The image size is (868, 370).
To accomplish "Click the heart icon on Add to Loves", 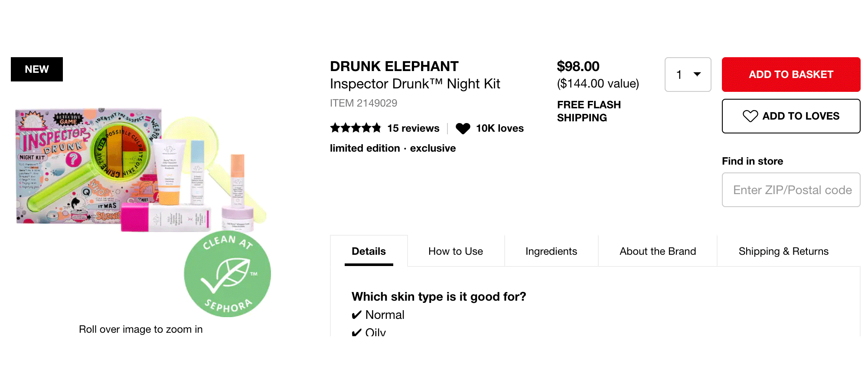I will point(750,116).
